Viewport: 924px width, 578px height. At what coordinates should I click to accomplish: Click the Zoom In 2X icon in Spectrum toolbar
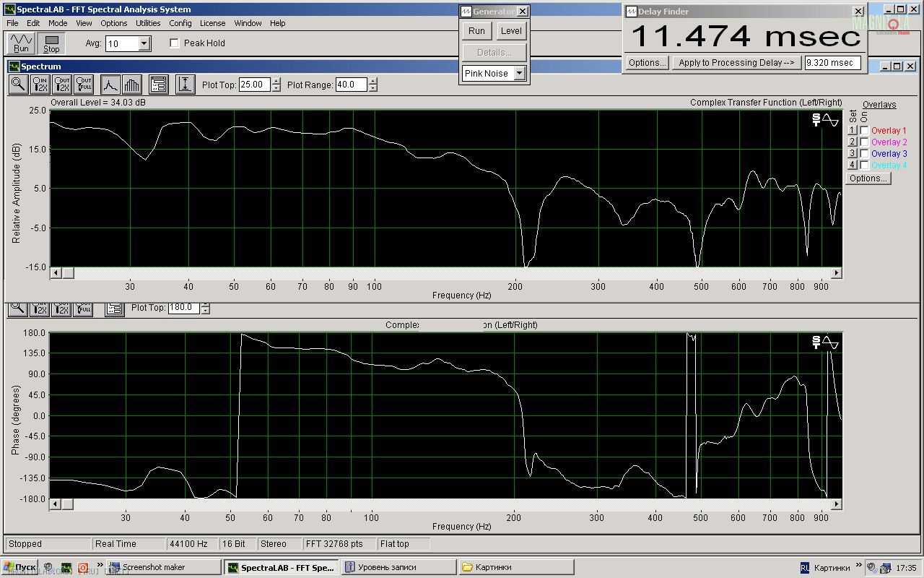(40, 85)
